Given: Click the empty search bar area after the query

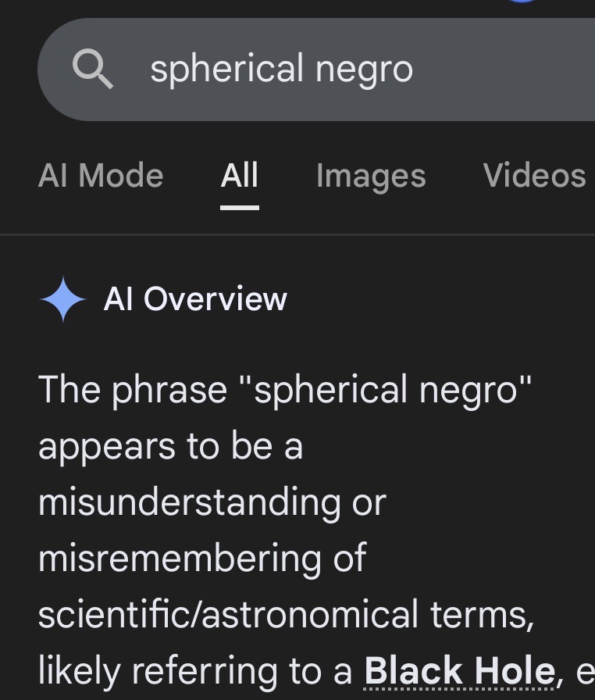Looking at the screenshot, I should click(x=504, y=70).
